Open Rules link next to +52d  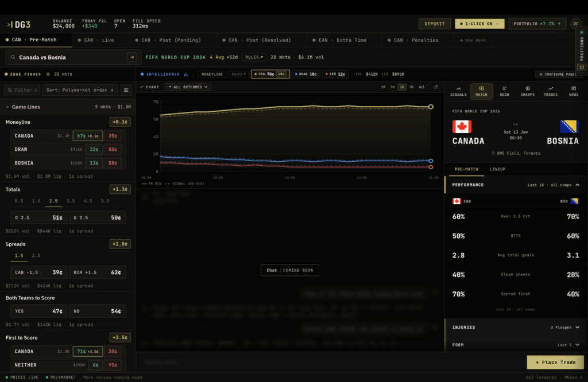254,57
